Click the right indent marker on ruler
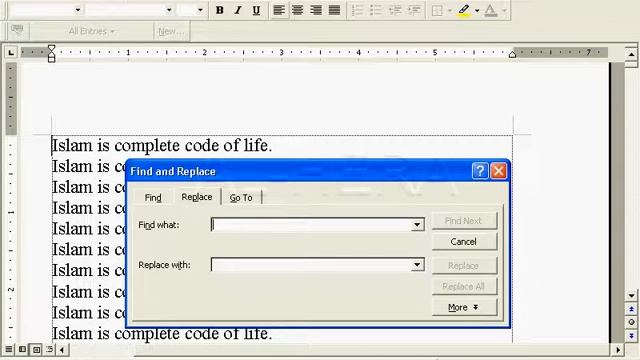Screen dimensions: 640x360 click(x=512, y=54)
